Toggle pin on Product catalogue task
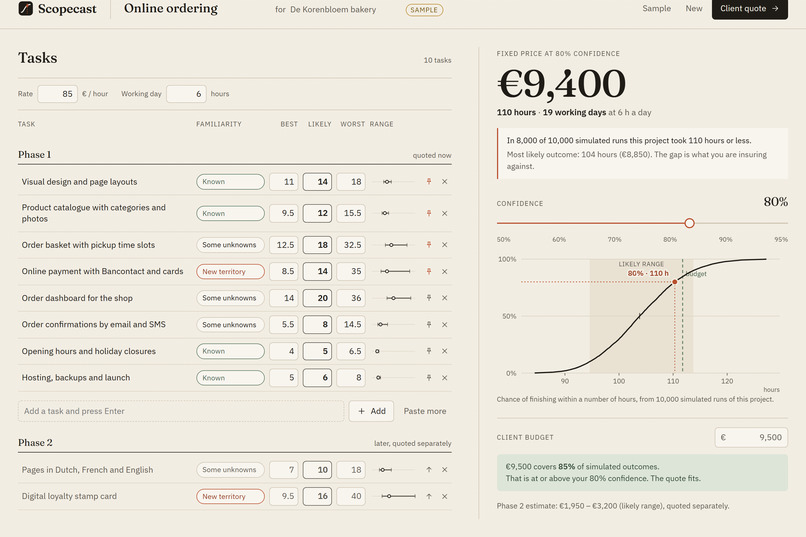Image resolution: width=806 pixels, height=537 pixels. click(429, 213)
